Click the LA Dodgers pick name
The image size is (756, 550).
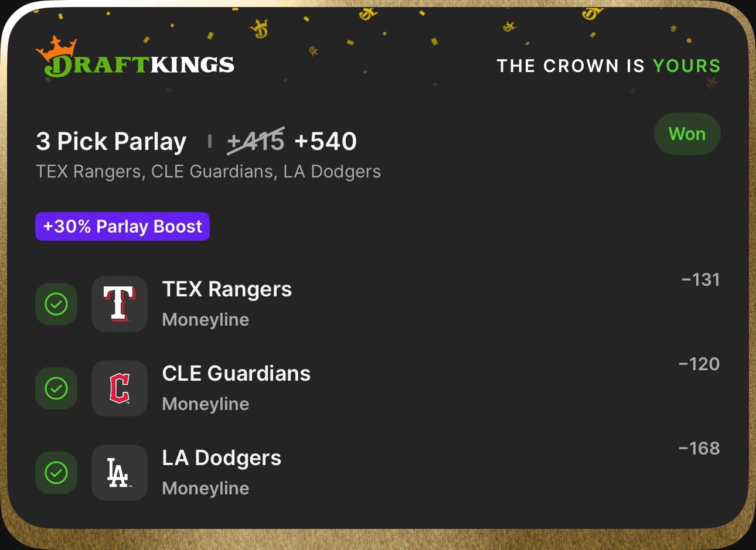(222, 458)
